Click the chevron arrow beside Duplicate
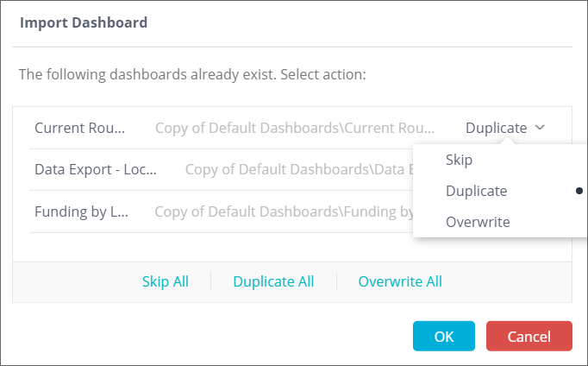 coord(541,128)
